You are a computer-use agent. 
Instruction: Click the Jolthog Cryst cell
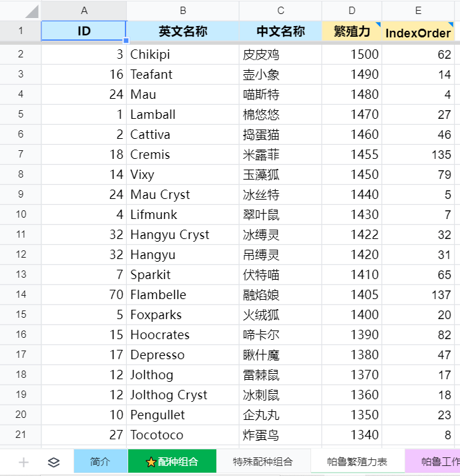(183, 395)
